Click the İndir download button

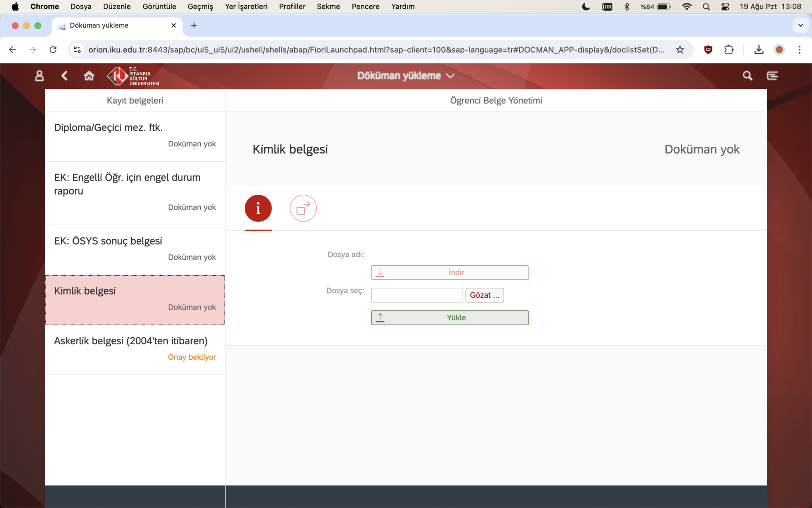tap(450, 273)
